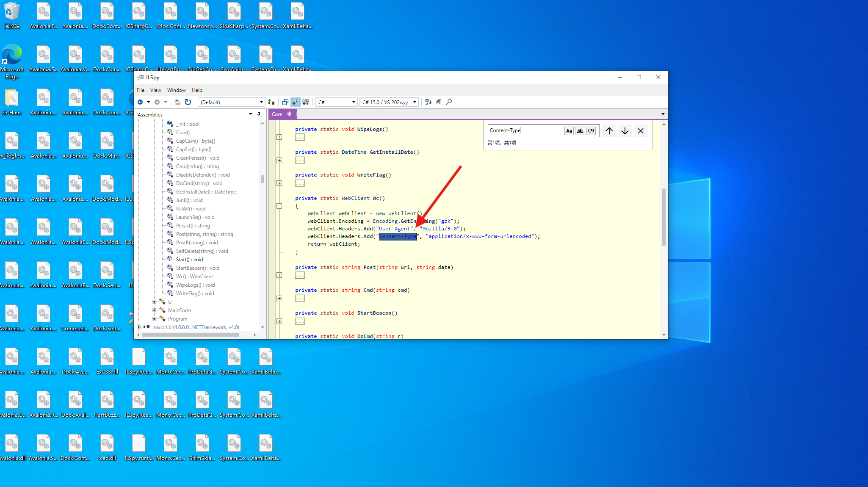Toggle Show internal API button
The width and height of the screenshot is (868, 487).
296,102
